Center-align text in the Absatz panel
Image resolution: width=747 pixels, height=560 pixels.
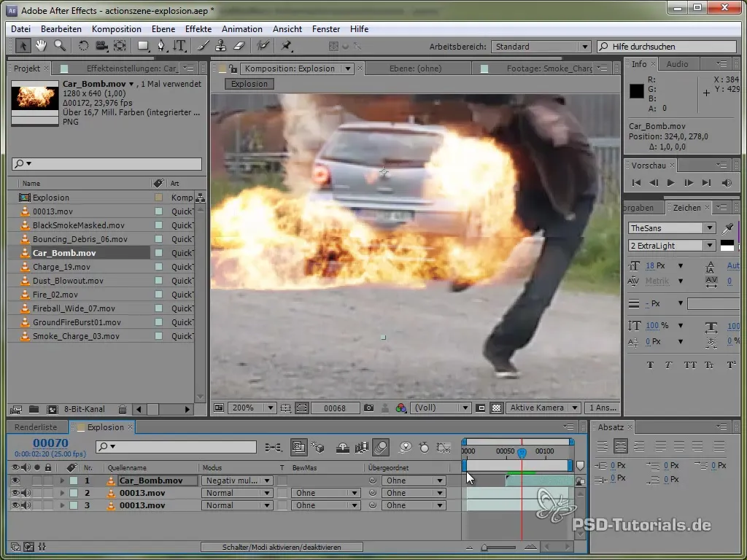coord(620,447)
